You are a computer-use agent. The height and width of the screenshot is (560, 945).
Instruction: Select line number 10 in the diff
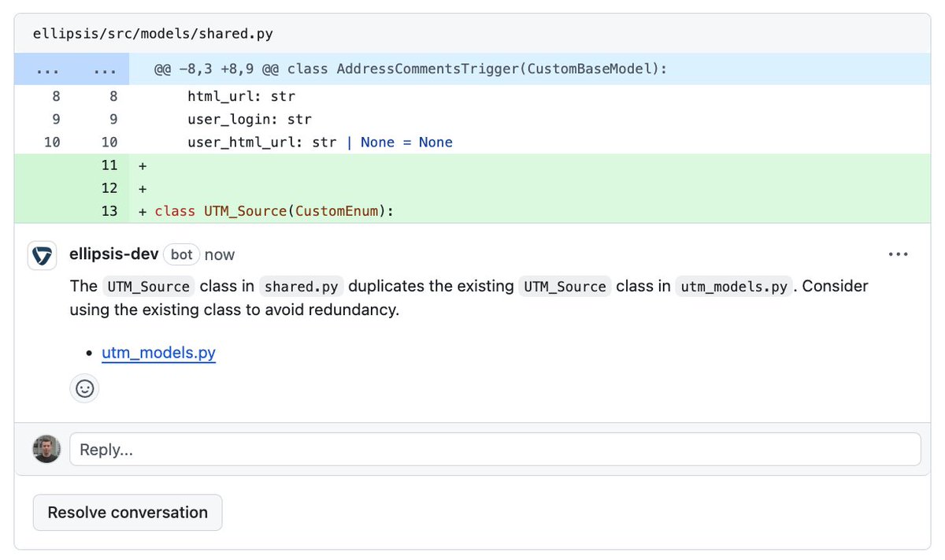(x=52, y=142)
